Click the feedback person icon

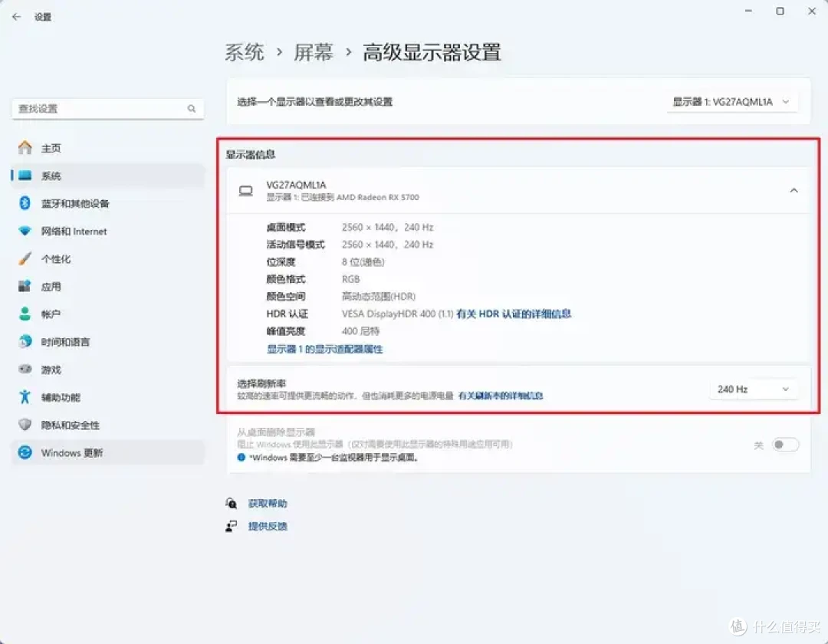232,526
